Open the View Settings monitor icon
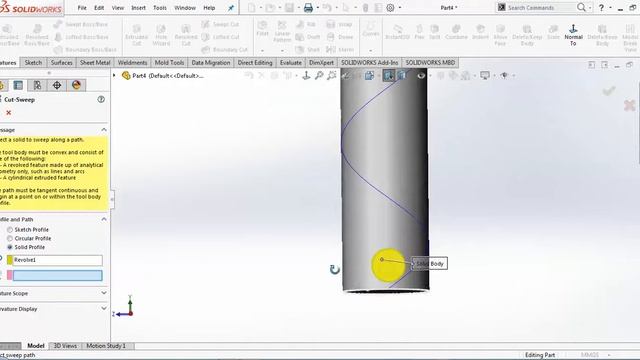 [x=485, y=75]
